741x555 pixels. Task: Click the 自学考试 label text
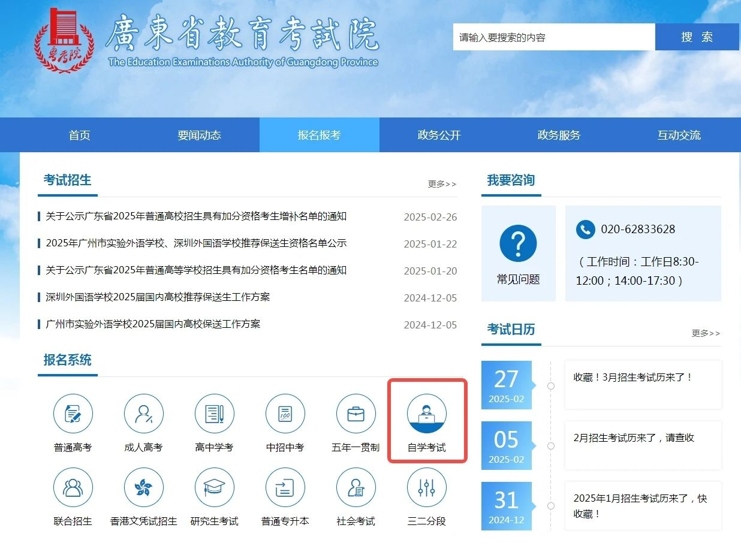click(427, 448)
